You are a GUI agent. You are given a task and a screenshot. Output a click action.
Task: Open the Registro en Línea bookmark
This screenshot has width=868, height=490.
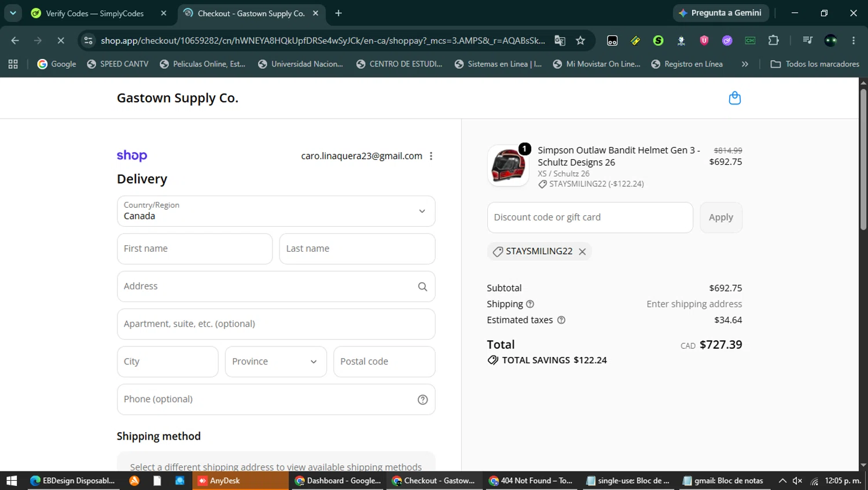click(687, 64)
